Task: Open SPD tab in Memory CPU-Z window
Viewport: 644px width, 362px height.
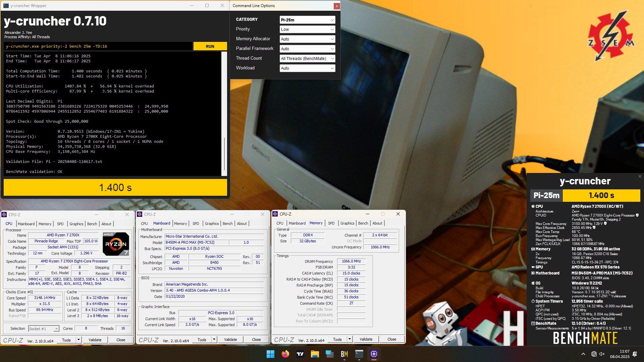Action: pyautogui.click(x=331, y=223)
